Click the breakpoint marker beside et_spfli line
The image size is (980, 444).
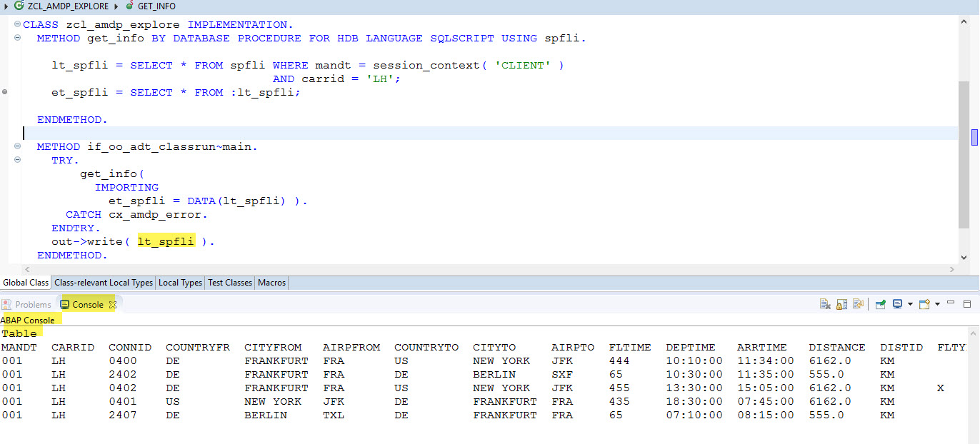[x=5, y=93]
